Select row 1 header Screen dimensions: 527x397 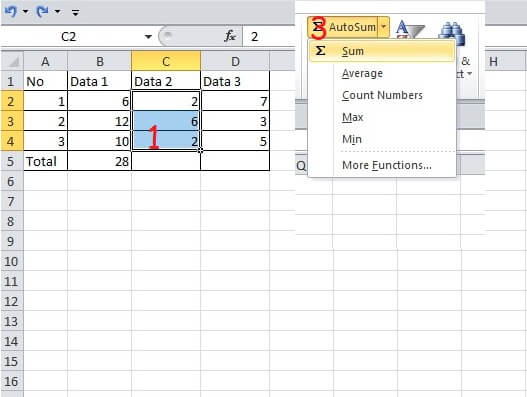point(12,81)
